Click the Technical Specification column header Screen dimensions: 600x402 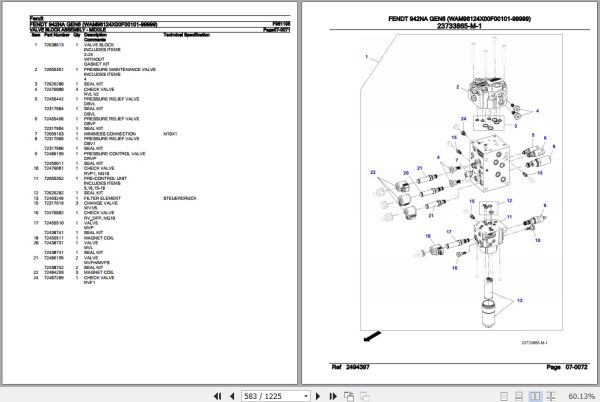click(x=187, y=35)
